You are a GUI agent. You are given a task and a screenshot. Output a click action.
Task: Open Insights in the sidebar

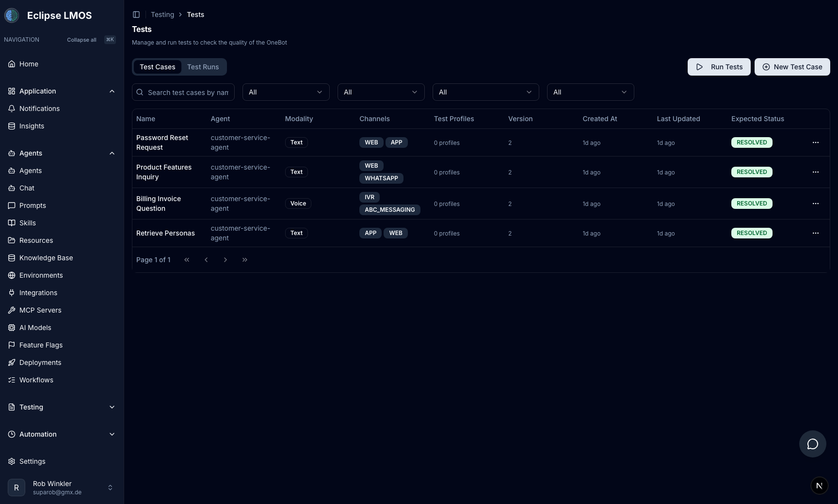click(62, 126)
